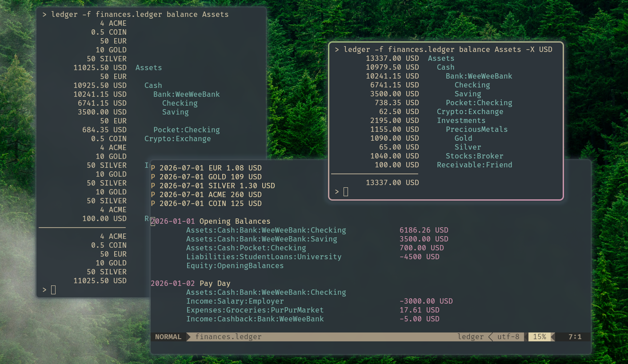
Task: Click the 684.35 USD value in the left terminal
Action: coord(104,130)
